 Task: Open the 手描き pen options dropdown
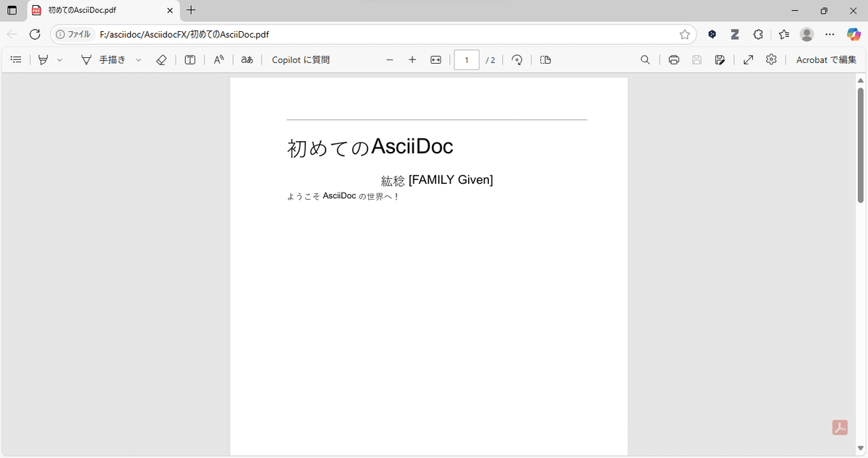click(139, 59)
